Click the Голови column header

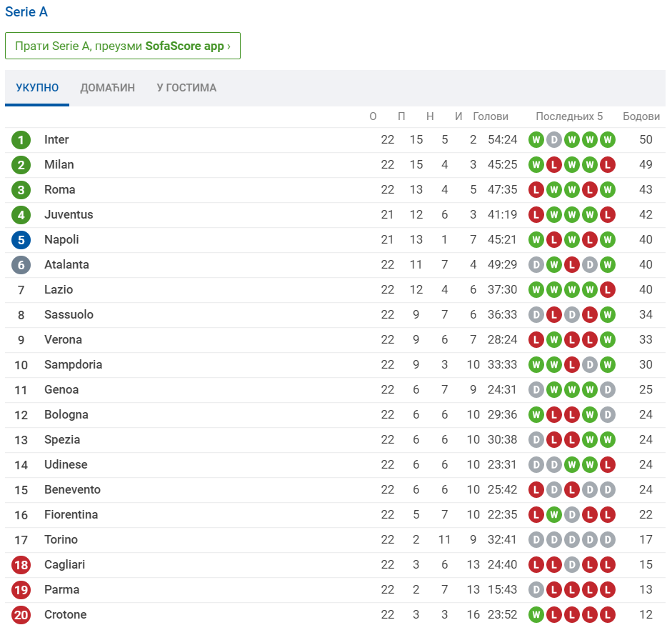[491, 116]
